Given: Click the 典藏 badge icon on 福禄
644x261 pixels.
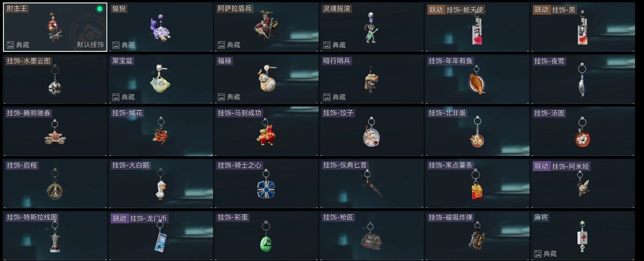Looking at the screenshot, I should [221, 97].
